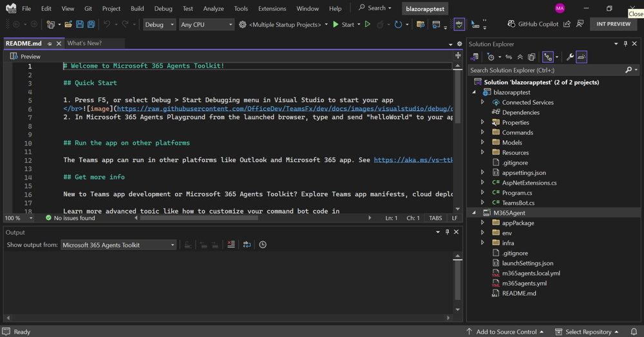The width and height of the screenshot is (644, 337).
Task: Click the Restart circular arrow icon
Action: click(x=398, y=24)
